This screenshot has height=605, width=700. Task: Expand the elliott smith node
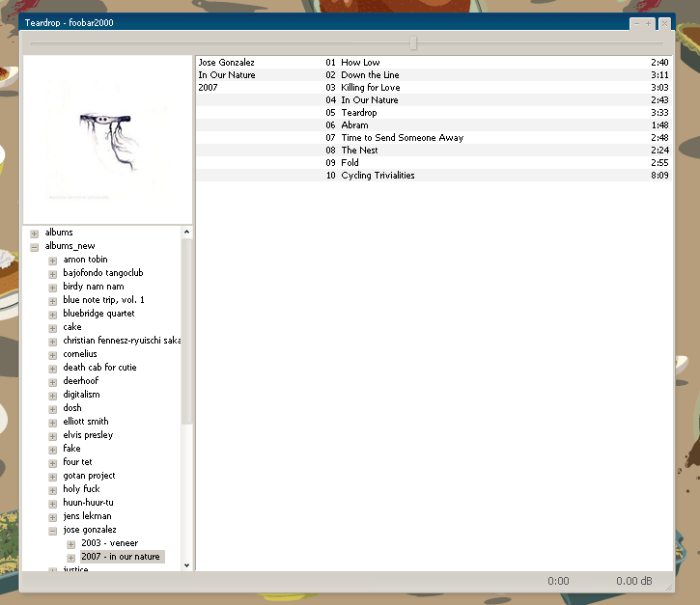tap(53, 423)
